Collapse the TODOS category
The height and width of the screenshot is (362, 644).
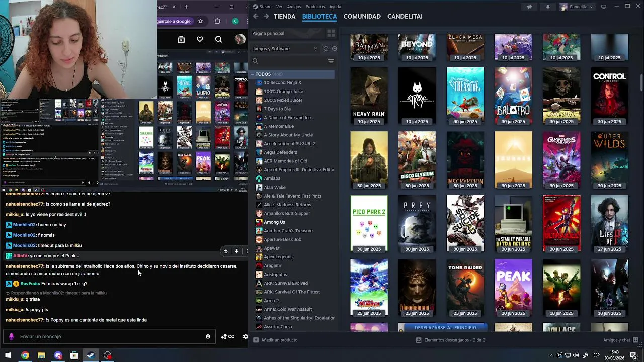pos(253,74)
